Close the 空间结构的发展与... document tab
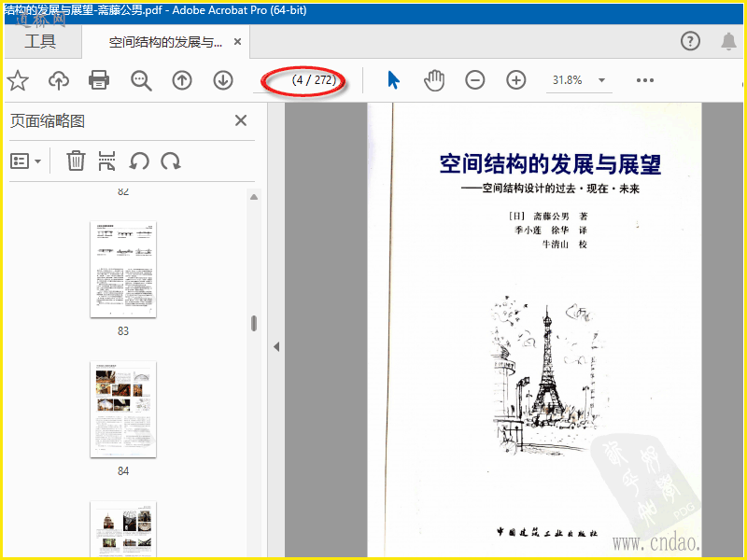The width and height of the screenshot is (747, 560). (x=238, y=42)
